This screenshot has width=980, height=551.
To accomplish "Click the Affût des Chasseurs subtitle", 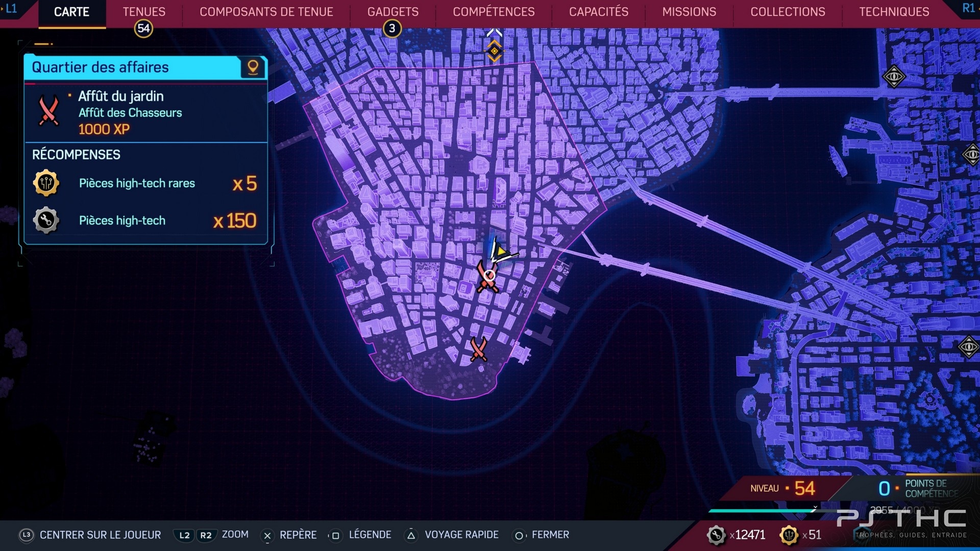I will pyautogui.click(x=130, y=113).
